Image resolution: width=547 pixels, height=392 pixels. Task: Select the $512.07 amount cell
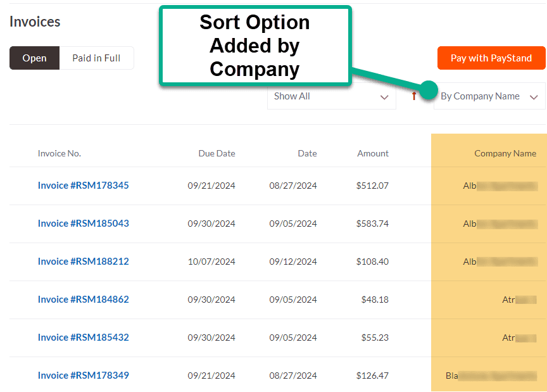372,186
